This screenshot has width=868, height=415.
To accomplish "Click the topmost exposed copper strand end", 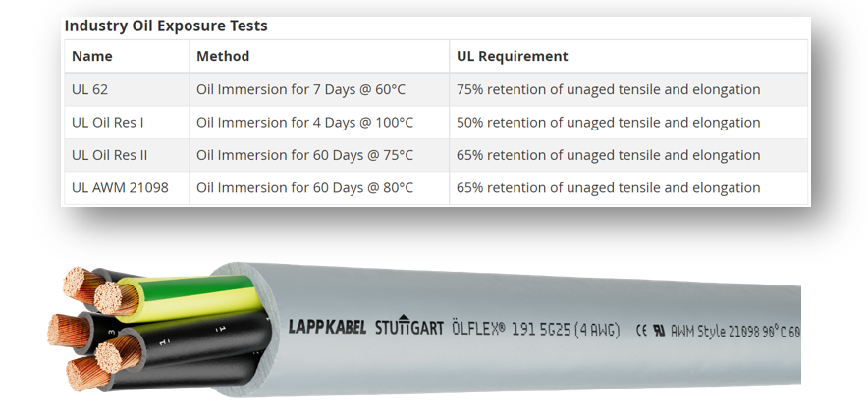I will click(82, 284).
